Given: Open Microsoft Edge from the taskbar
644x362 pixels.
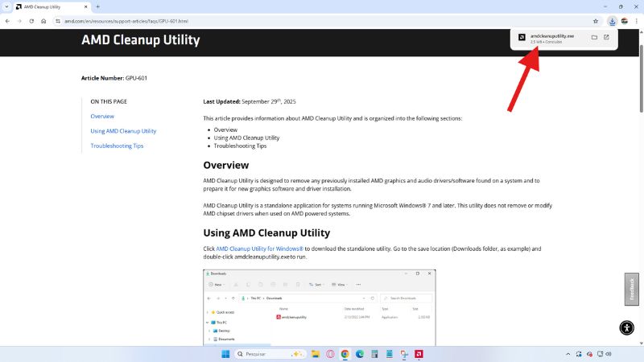Looking at the screenshot, I should (x=360, y=354).
